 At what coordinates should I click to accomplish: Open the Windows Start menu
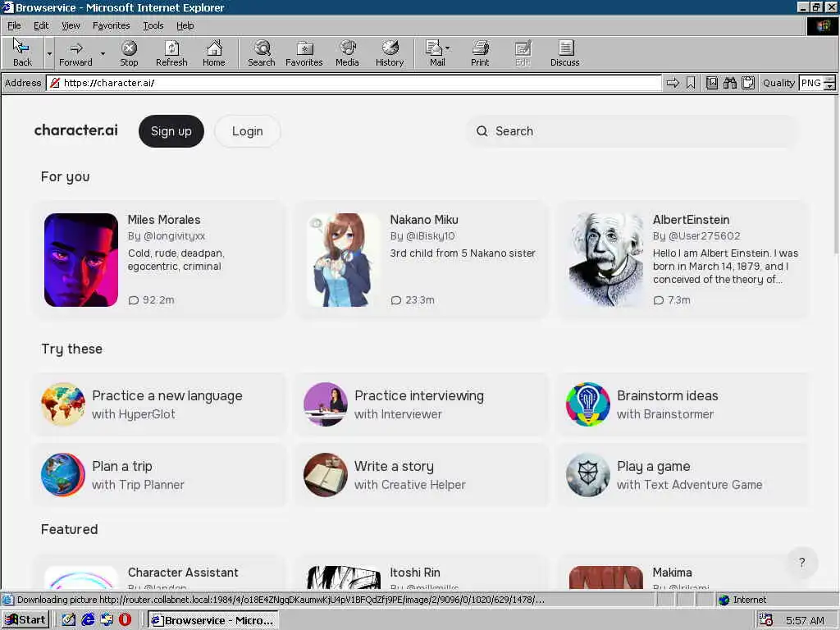pos(25,620)
